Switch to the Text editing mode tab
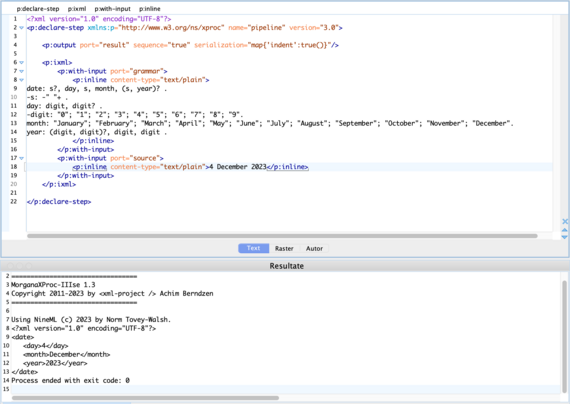 253,248
